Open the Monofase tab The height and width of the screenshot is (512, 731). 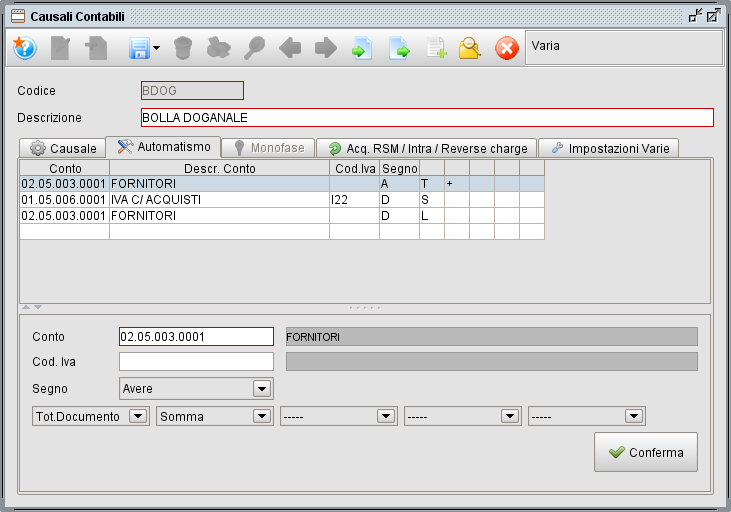point(268,148)
